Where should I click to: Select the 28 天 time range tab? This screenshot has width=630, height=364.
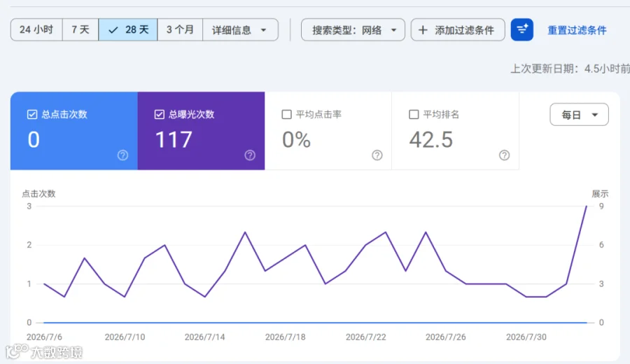coord(128,29)
